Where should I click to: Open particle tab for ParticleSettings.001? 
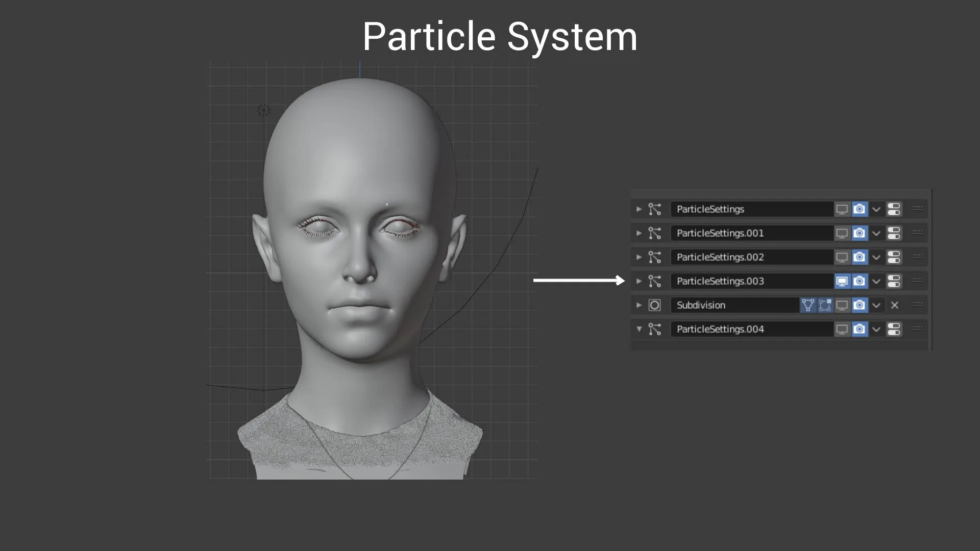pyautogui.click(x=894, y=233)
